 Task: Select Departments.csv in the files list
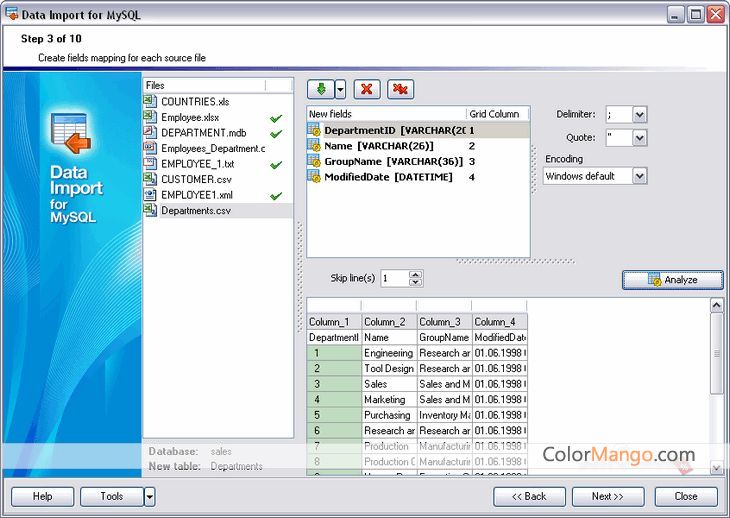coord(196,210)
